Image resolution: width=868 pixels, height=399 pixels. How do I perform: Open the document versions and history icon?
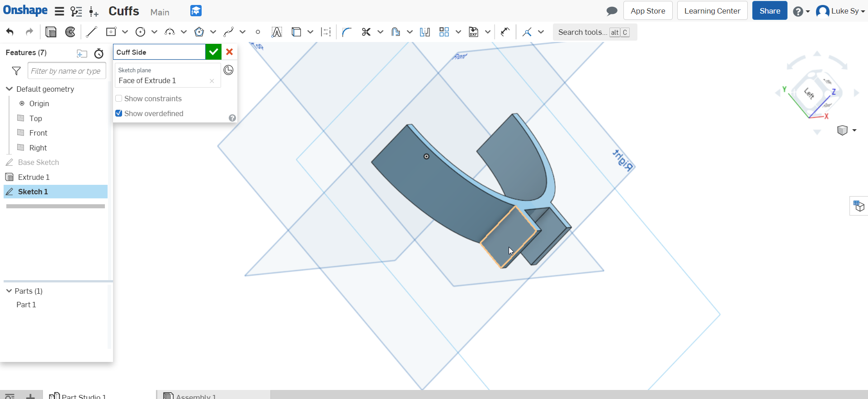click(x=76, y=11)
